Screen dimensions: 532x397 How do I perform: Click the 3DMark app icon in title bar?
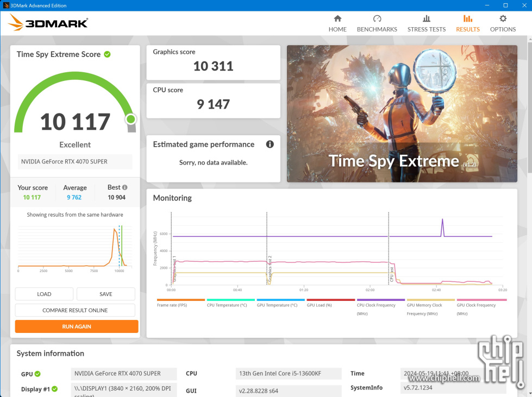point(6,5)
